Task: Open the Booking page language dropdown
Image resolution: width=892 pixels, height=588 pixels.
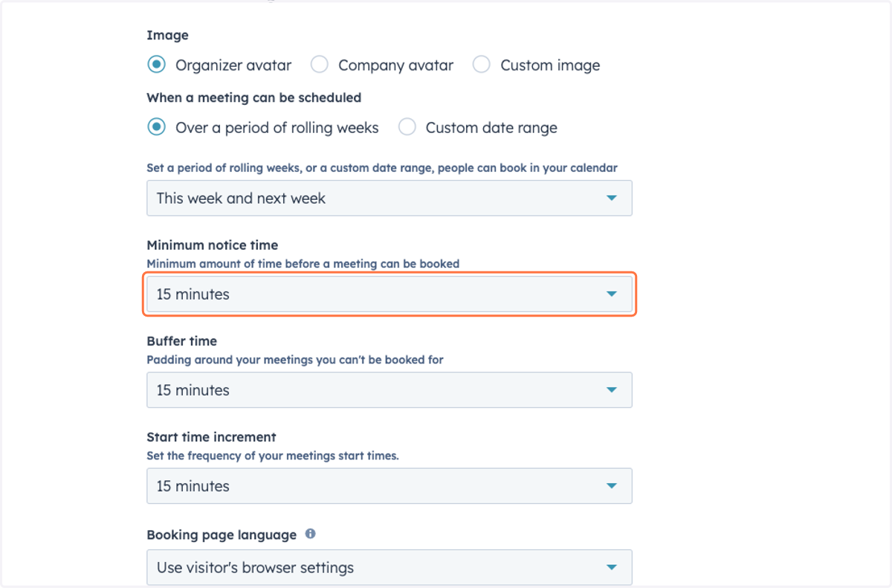Action: click(x=390, y=567)
